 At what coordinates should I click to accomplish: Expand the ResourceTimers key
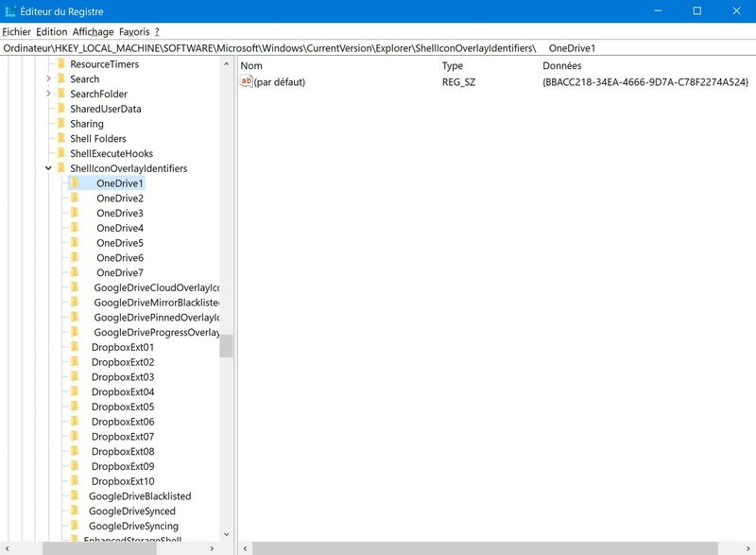coord(48,64)
